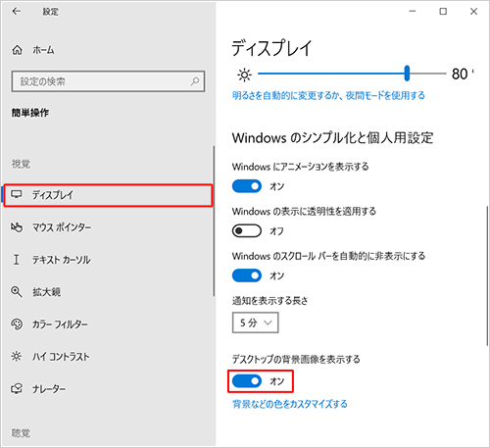Click the マウス ポインター icon

coord(17,227)
